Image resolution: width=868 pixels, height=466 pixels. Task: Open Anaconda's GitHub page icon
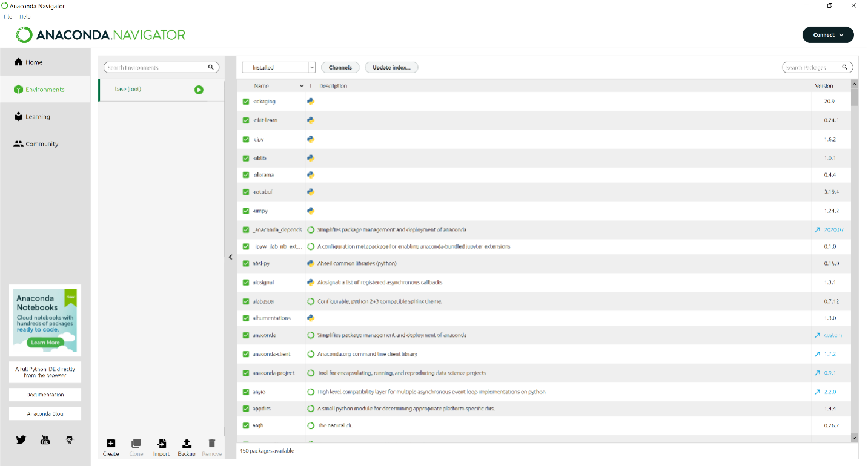[x=69, y=440]
